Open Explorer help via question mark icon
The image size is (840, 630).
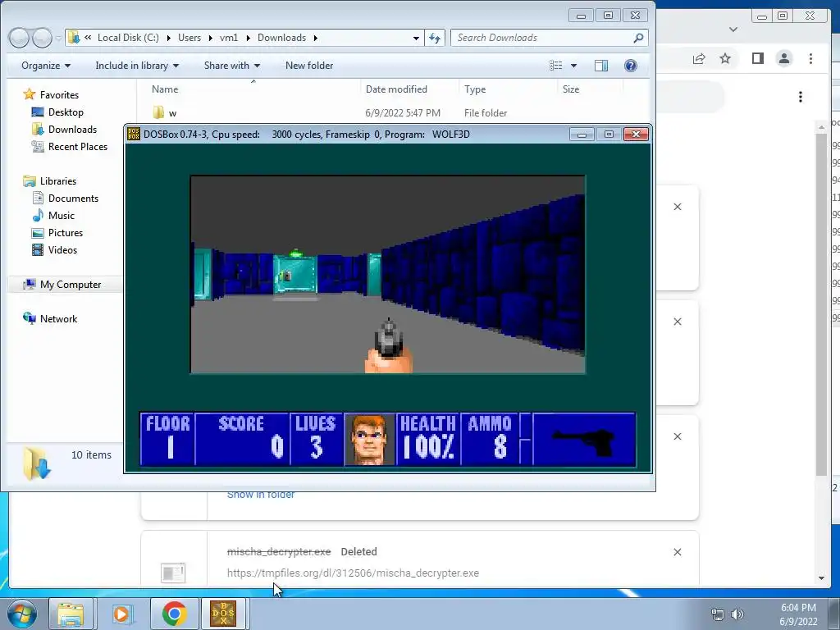coord(631,66)
